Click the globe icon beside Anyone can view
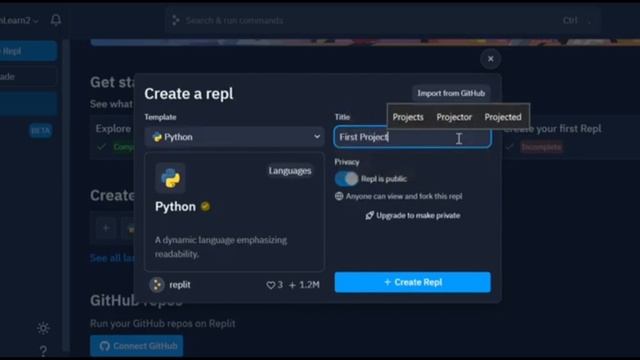 coord(339,196)
